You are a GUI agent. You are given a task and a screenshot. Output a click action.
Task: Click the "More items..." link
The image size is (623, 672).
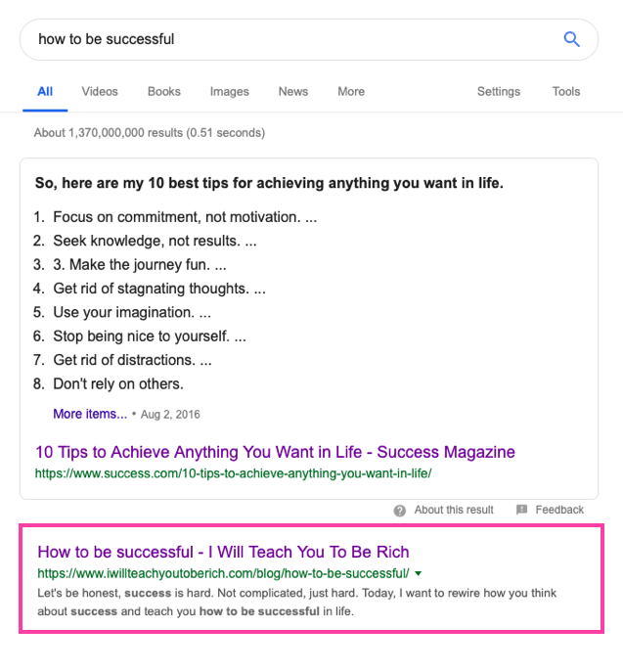90,414
